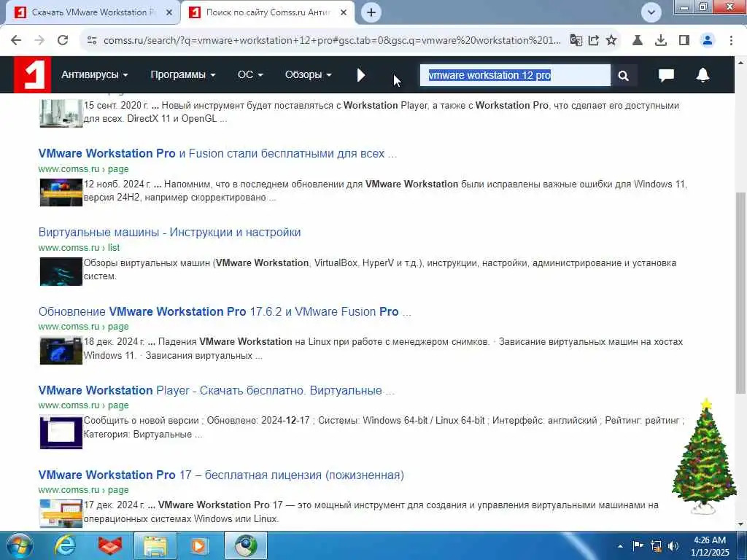The image size is (747, 560).
Task: Click the browser address bar URL
Action: 332,41
